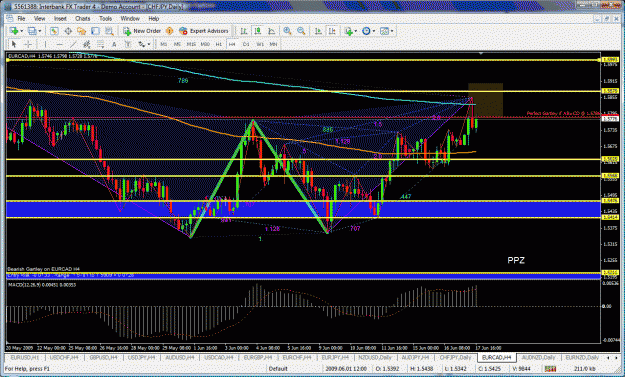Screen dimensions: 625x377
Task: Open the View menu
Action: coord(39,19)
